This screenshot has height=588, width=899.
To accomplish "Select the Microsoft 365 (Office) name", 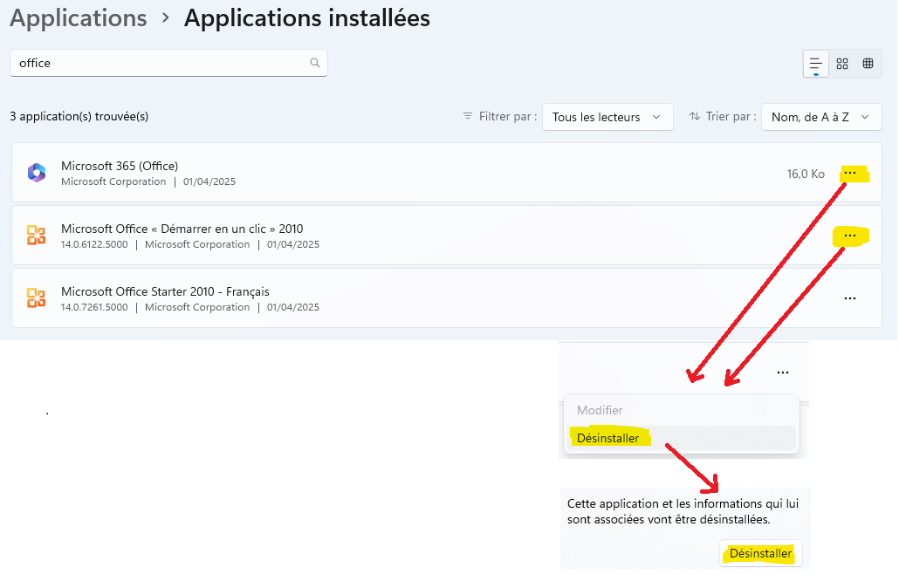I will tap(120, 167).
